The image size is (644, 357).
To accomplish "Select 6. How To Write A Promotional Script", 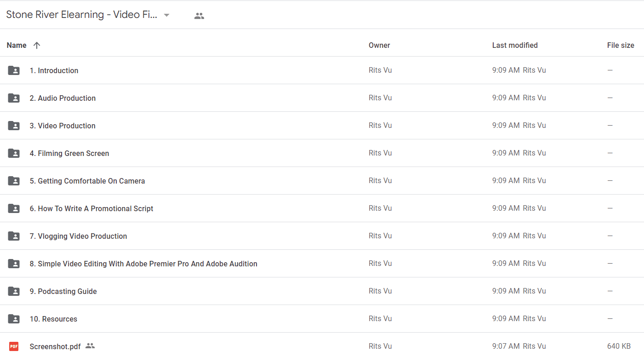I will point(322,208).
